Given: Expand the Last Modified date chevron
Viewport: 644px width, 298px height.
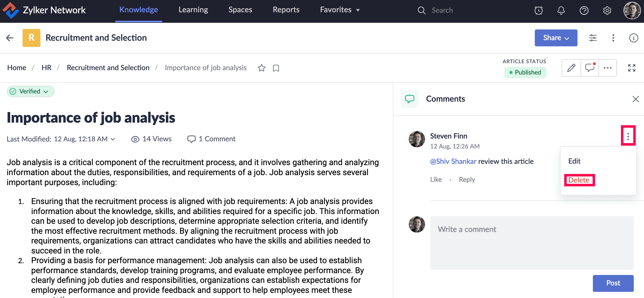Looking at the screenshot, I should pyautogui.click(x=113, y=139).
